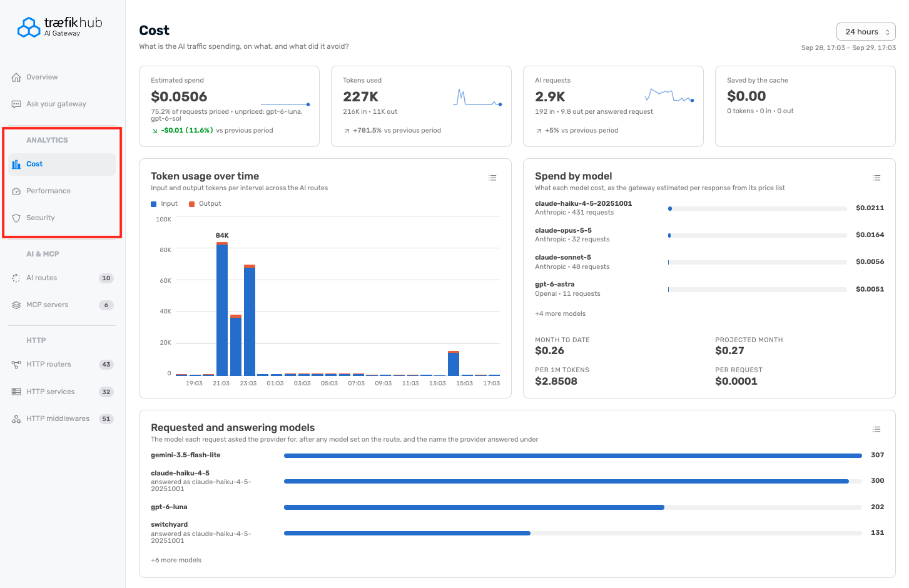Click the MCP servers layers icon

tap(16, 305)
